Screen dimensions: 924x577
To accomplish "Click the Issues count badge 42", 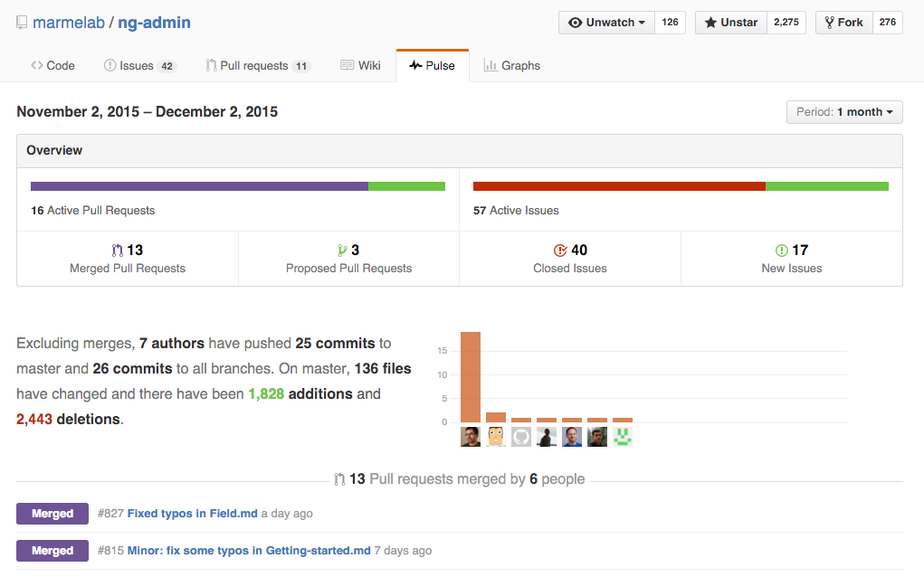I will pyautogui.click(x=167, y=66).
